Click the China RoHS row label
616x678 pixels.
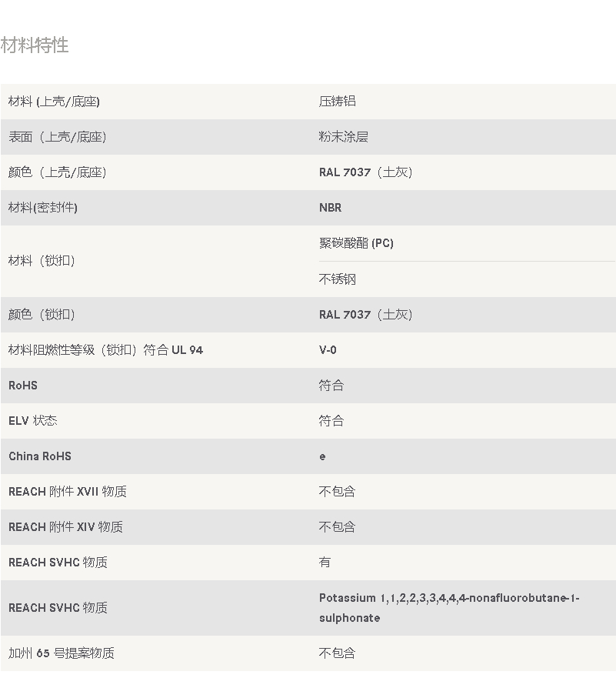click(x=40, y=456)
